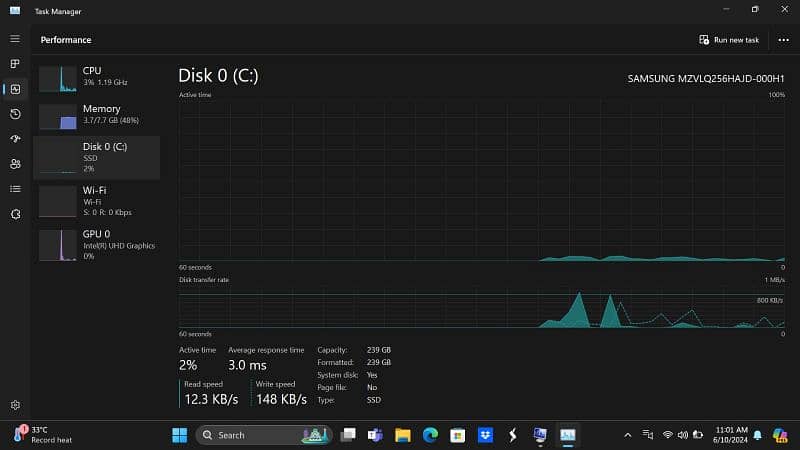This screenshot has height=450, width=800.
Task: Select the CPU performance item
Action: [x=97, y=79]
